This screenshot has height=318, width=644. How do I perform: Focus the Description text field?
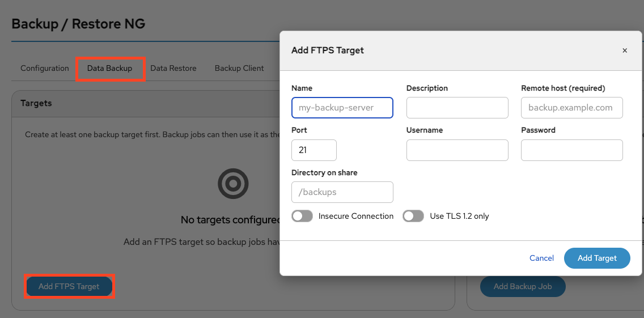pos(457,108)
